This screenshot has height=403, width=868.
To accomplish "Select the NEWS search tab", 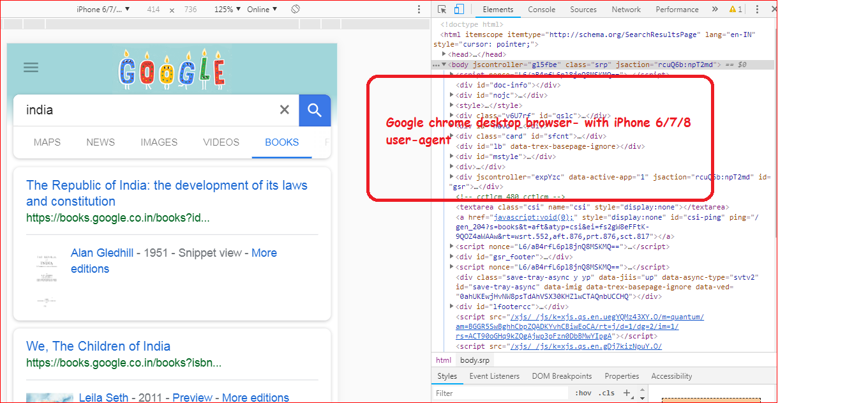I will pyautogui.click(x=101, y=142).
